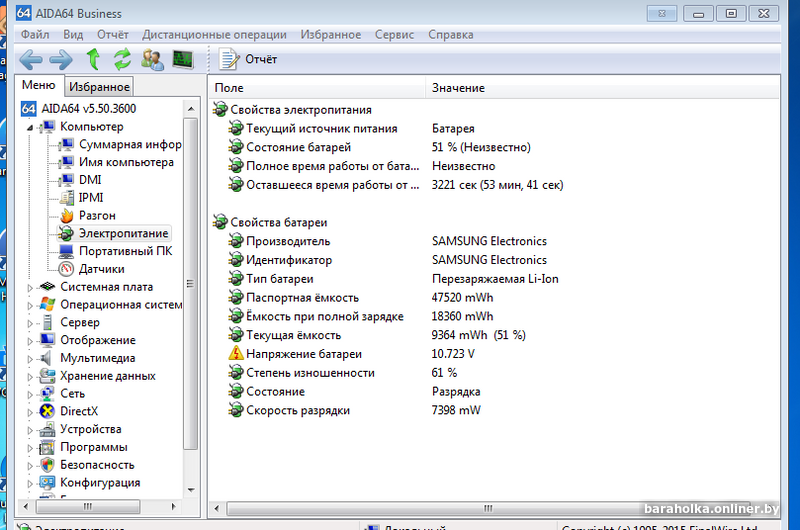Expand the Операционная система node
Image resolution: width=800 pixels, height=530 pixels.
click(30, 306)
